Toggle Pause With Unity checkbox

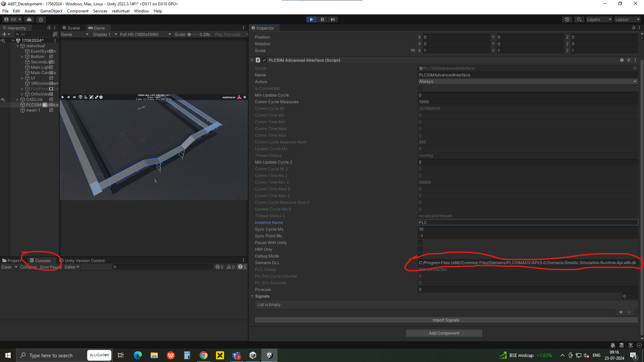click(420, 242)
